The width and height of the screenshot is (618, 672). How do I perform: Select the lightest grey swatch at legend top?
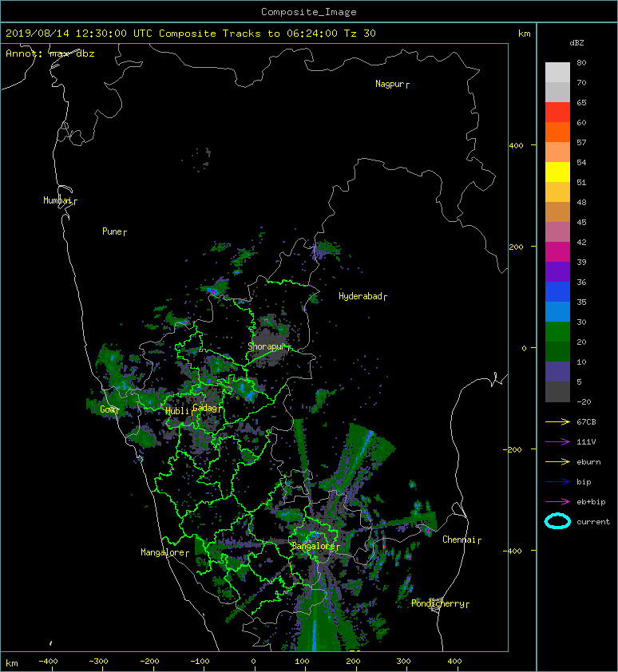(x=557, y=72)
